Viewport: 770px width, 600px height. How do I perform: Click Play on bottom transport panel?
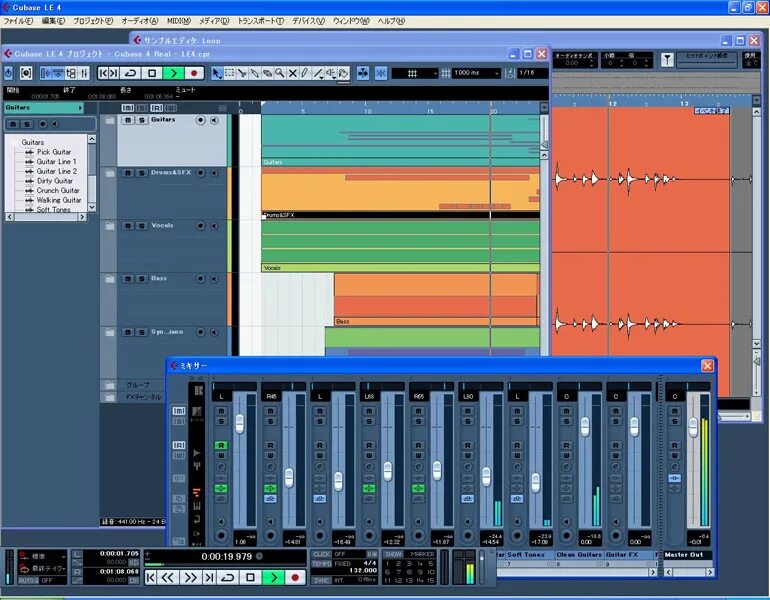click(x=274, y=578)
